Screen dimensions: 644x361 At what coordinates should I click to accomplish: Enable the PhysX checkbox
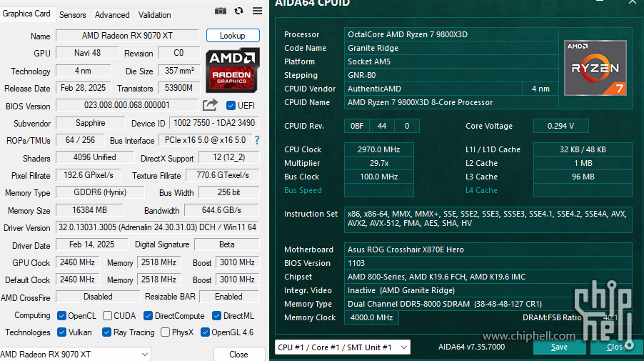click(166, 332)
